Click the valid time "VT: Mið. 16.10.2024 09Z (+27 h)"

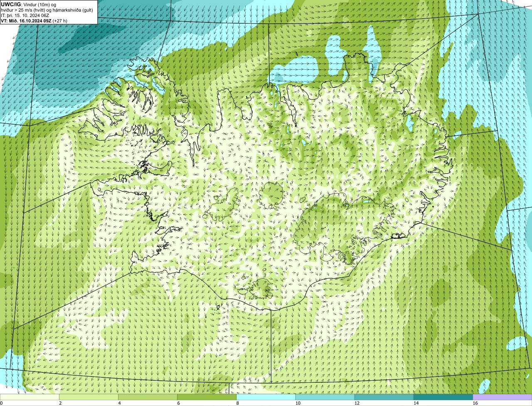(x=34, y=20)
